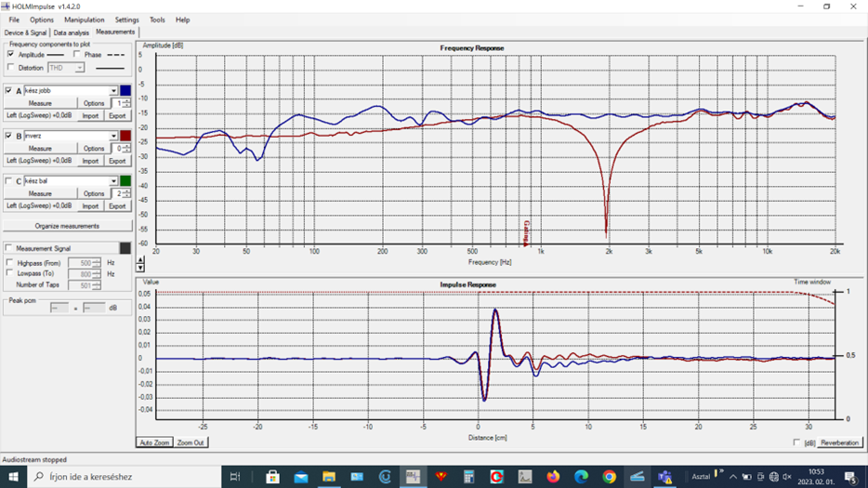868x488 pixels.
Task: Open measurement B name dropdown
Action: [113, 136]
